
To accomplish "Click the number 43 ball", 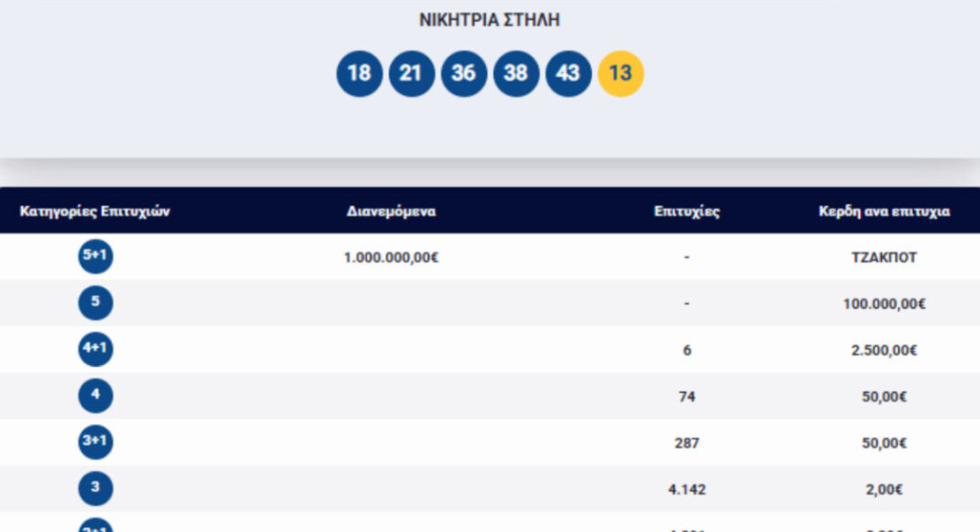I will pyautogui.click(x=569, y=74).
